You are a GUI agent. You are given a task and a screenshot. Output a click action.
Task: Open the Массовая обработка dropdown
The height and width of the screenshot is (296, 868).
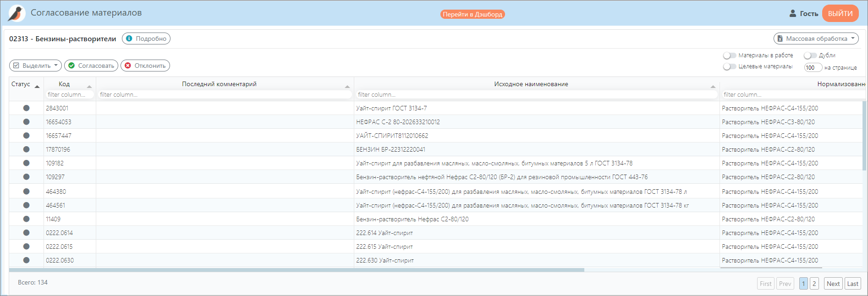click(816, 38)
